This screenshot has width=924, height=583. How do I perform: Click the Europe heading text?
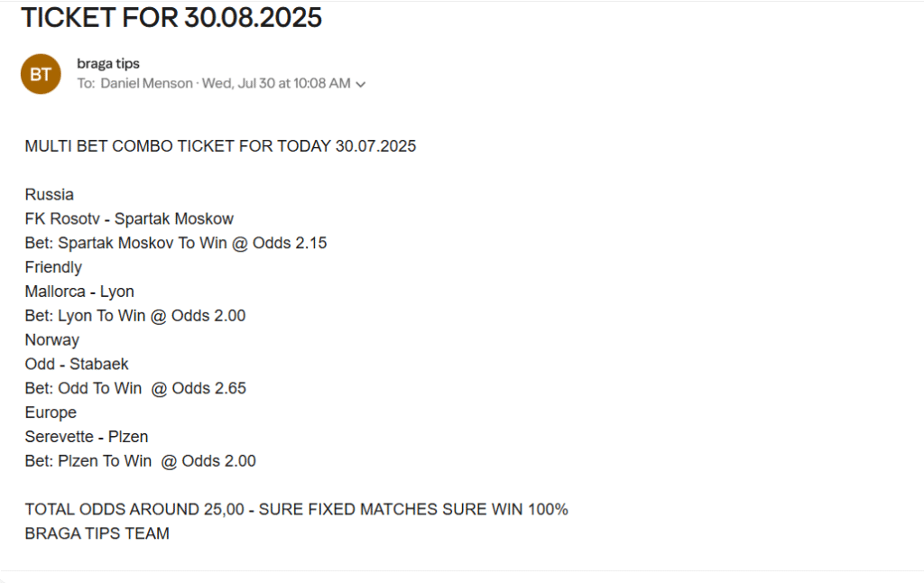pos(51,412)
